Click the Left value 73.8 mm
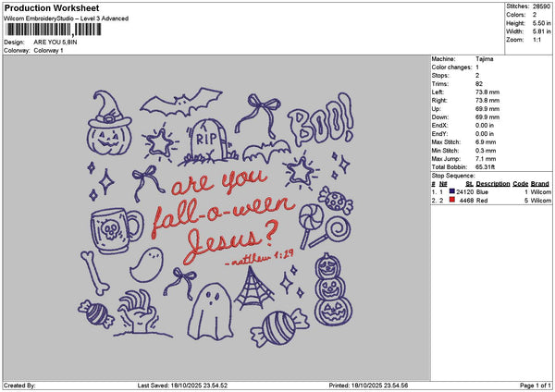Viewport: 555px width, 392px height. [x=487, y=92]
